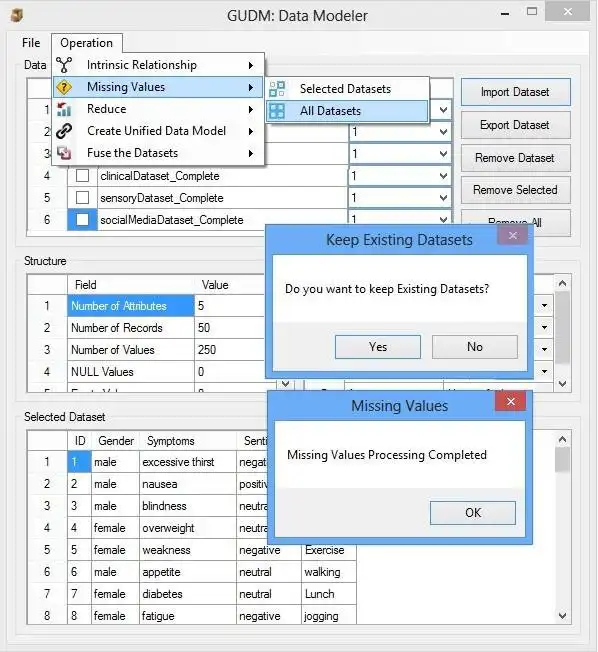This screenshot has width=598, height=652.
Task: Choose Fuse the Datasets menu item
Action: (158, 153)
